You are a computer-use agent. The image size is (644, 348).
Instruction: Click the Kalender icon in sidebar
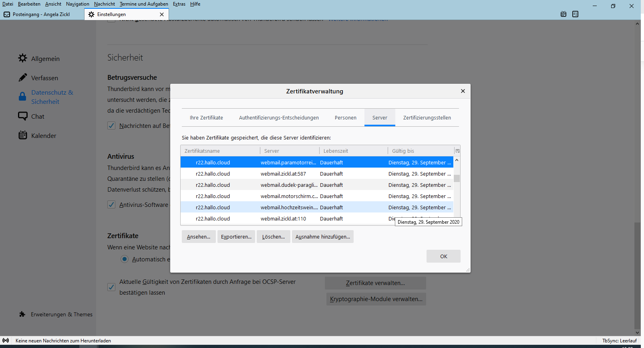[x=23, y=135]
